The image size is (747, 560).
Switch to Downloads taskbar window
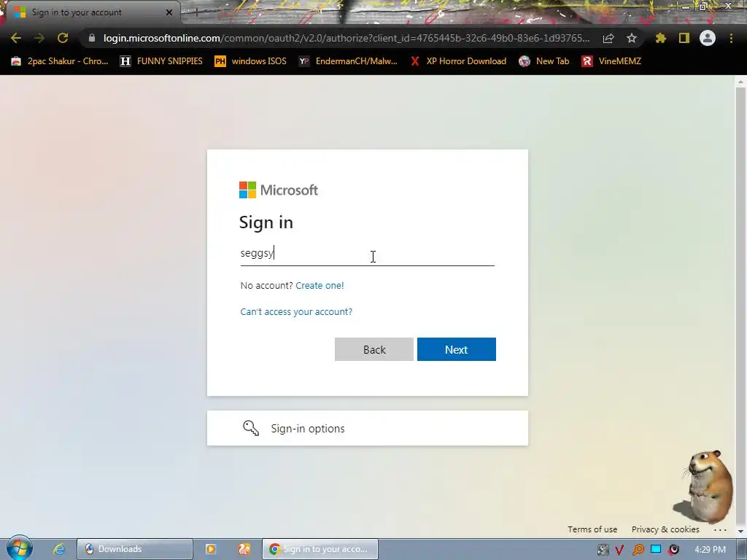pyautogui.click(x=135, y=549)
